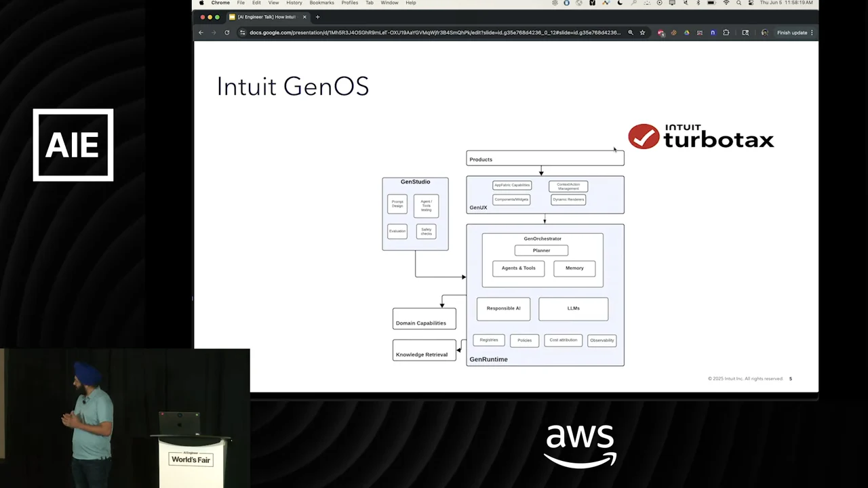Image resolution: width=868 pixels, height=488 pixels.
Task: Click the GenUX label
Action: 478,207
